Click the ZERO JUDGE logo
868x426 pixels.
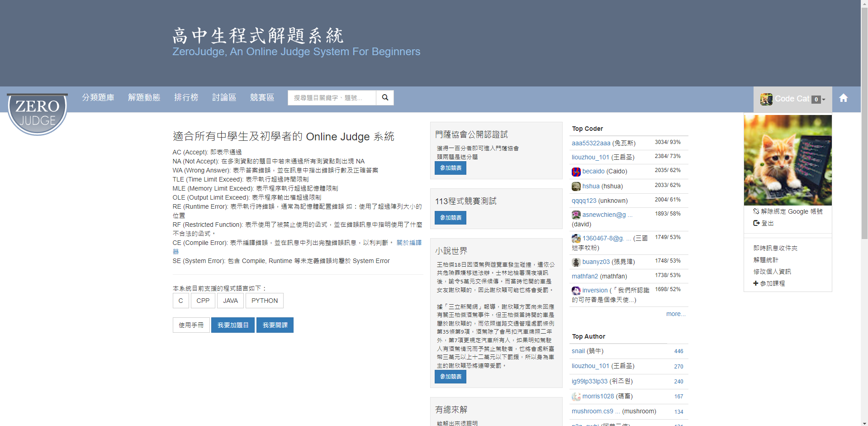[x=38, y=114]
